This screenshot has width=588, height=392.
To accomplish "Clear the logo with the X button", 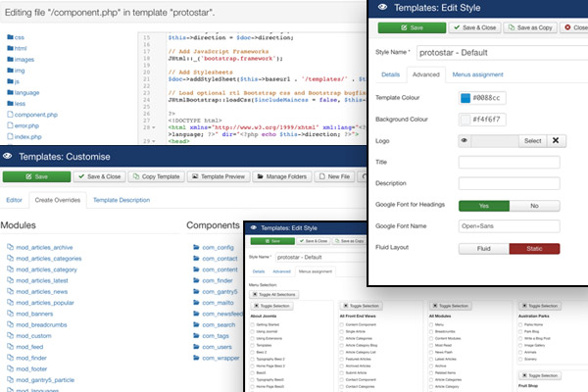I will (557, 140).
